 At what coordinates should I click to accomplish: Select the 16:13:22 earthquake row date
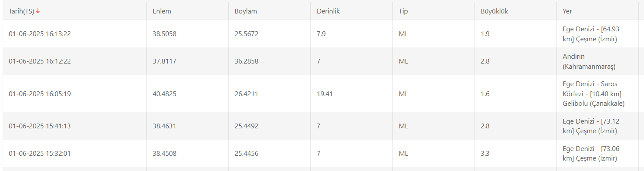[40, 34]
